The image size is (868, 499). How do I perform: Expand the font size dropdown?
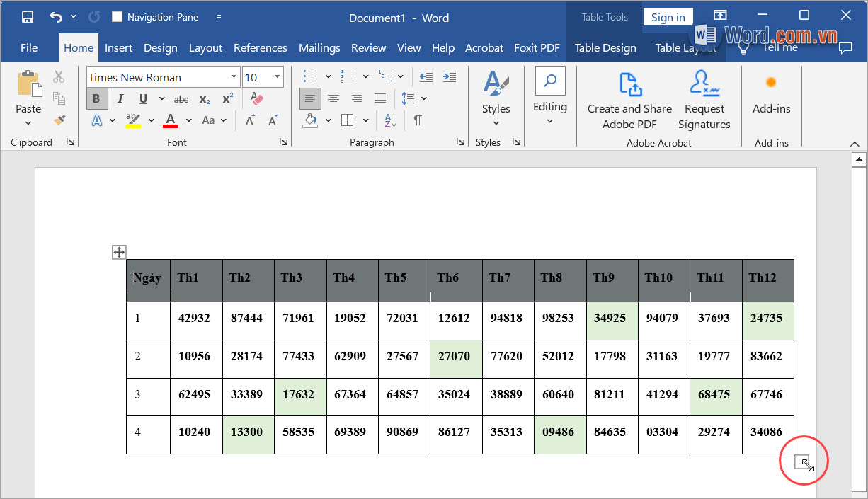277,77
